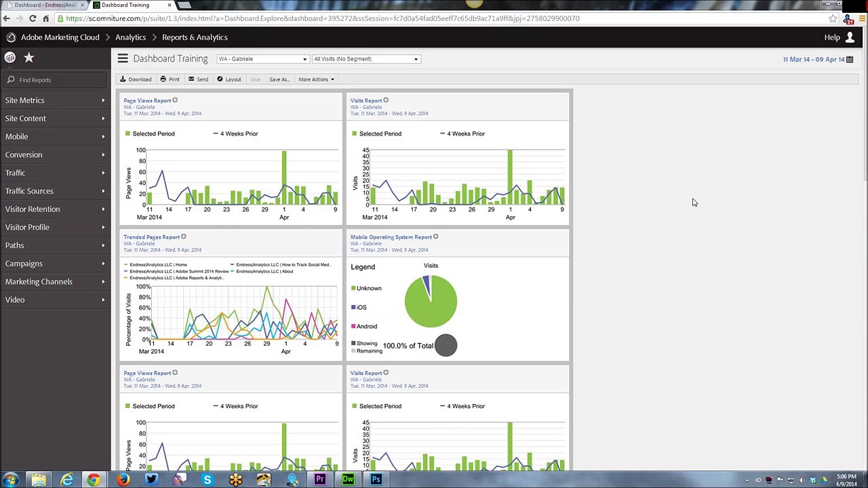Open the WA - Gabriele report suite dropdown

pos(262,59)
